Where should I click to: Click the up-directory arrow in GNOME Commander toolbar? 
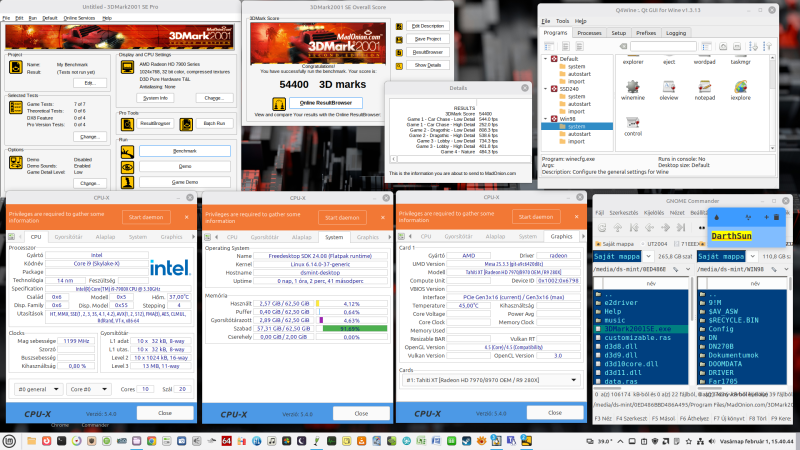[618, 228]
